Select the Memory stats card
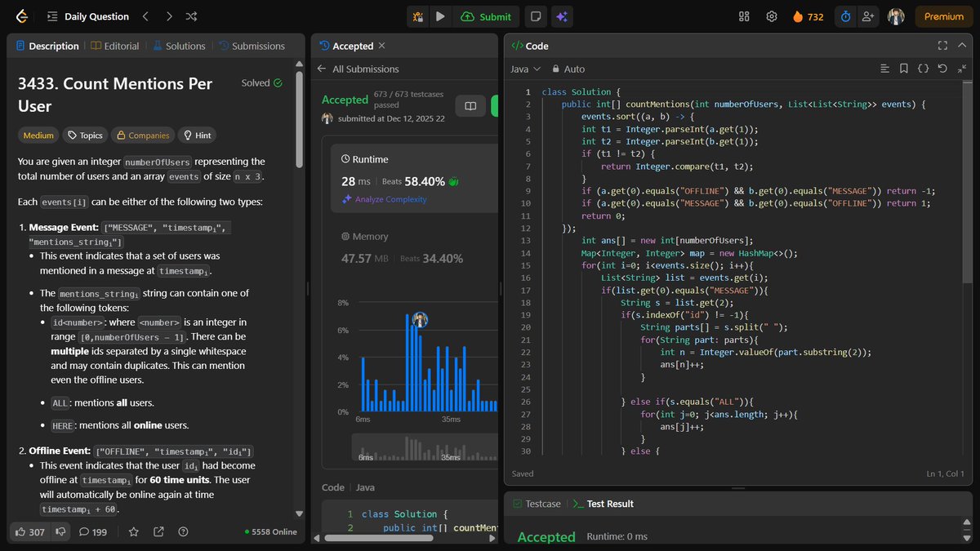 coord(415,248)
